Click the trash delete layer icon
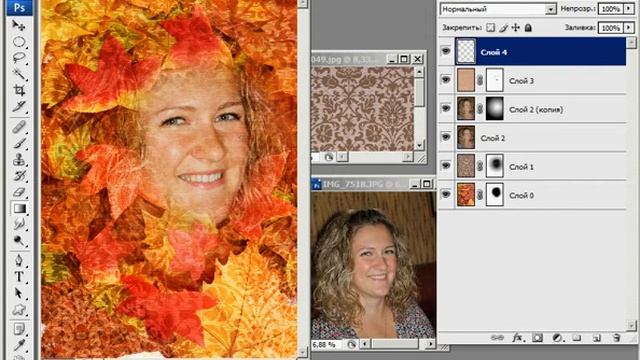The height and width of the screenshot is (360, 640). click(x=617, y=338)
